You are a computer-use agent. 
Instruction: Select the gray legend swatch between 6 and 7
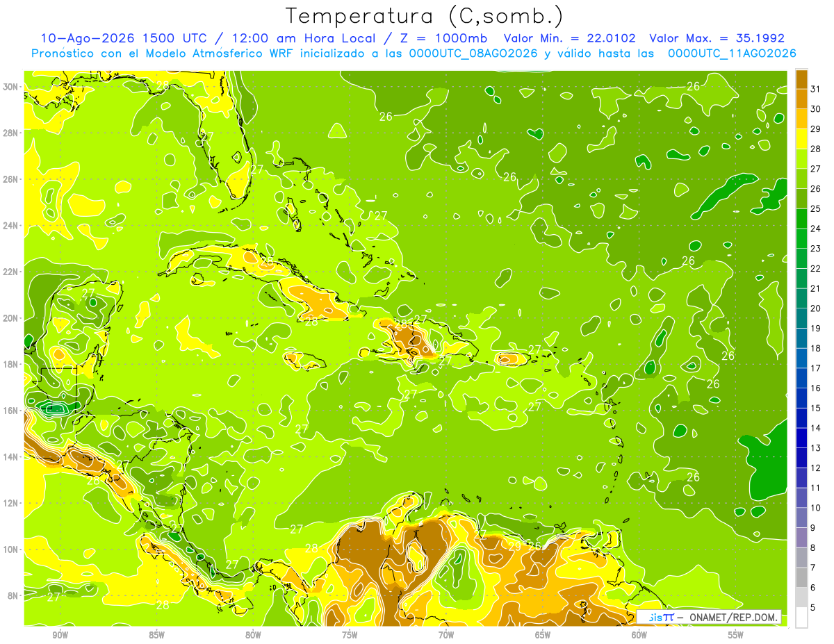pyautogui.click(x=801, y=577)
